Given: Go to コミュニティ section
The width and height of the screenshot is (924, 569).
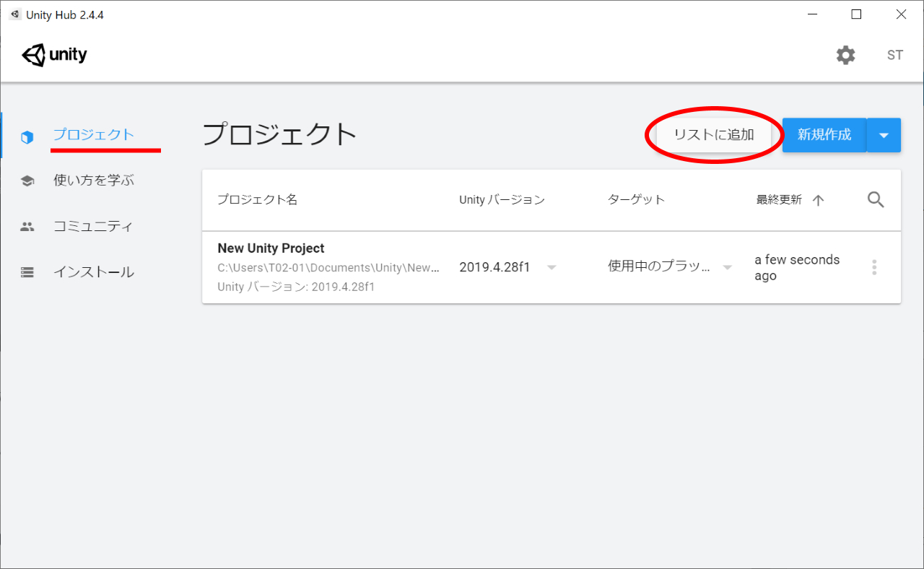Looking at the screenshot, I should tap(93, 226).
